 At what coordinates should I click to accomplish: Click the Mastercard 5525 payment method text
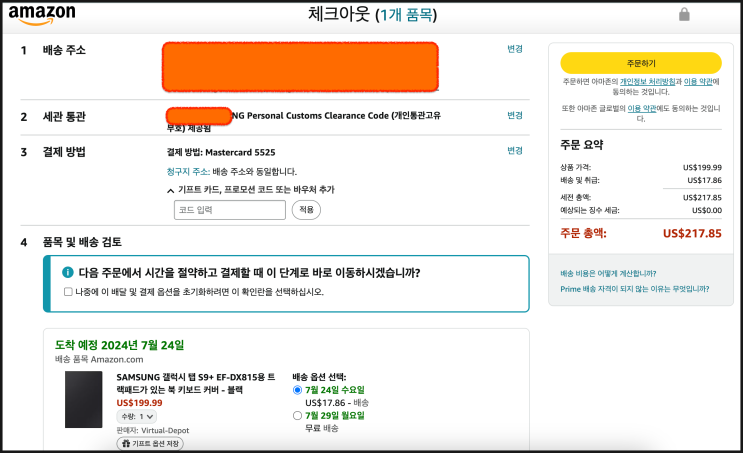coord(240,152)
